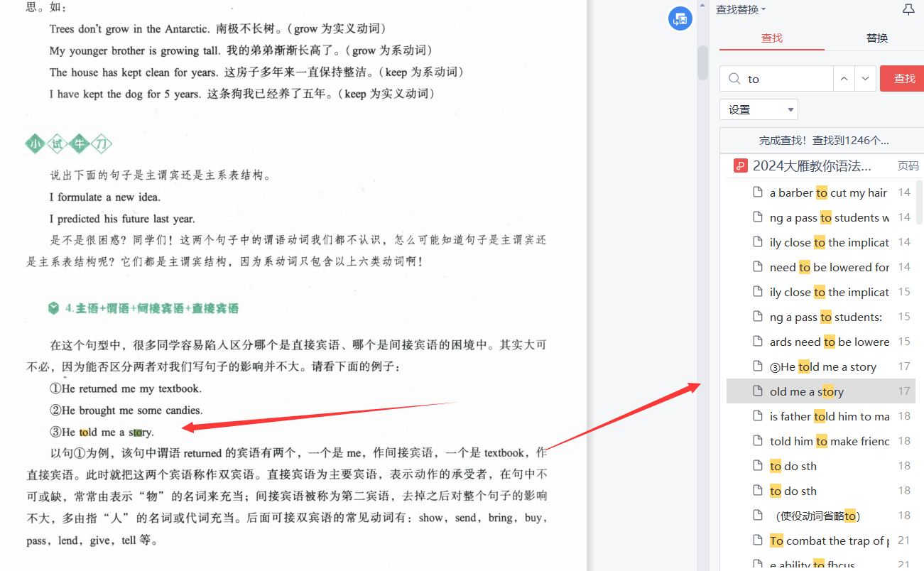Pin the find-and-replace panel
This screenshot has height=571, width=924.
[x=908, y=9]
